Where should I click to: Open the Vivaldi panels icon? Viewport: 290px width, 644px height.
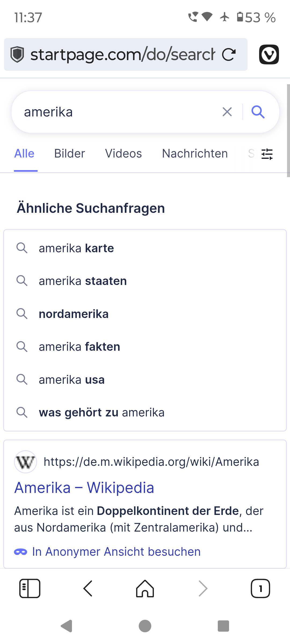coord(30,588)
